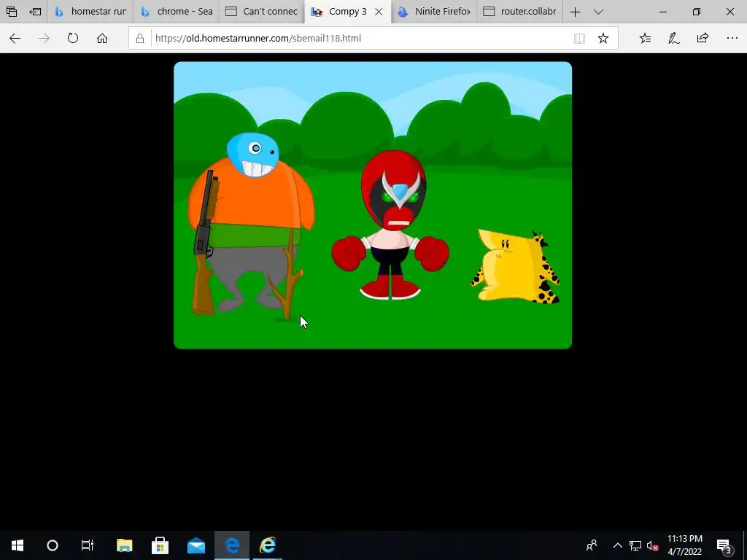Launch File Explorer from taskbar
The height and width of the screenshot is (560, 747).
coord(124,545)
